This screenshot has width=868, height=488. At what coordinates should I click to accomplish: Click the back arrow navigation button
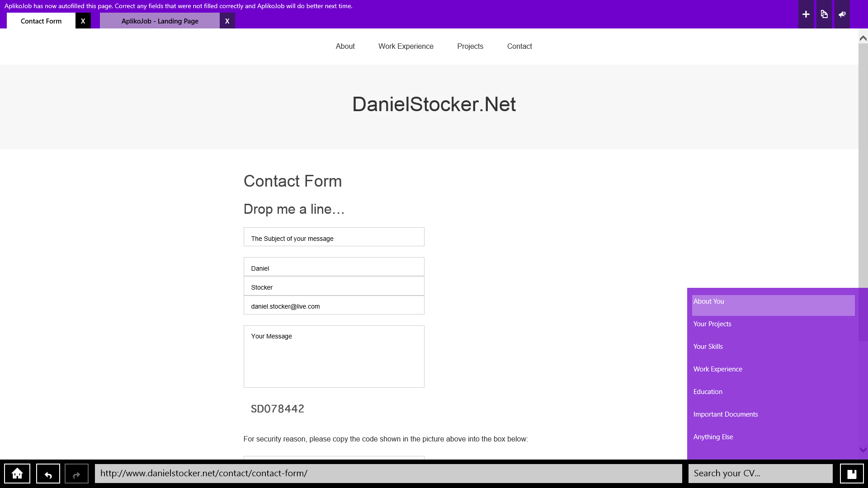click(48, 474)
